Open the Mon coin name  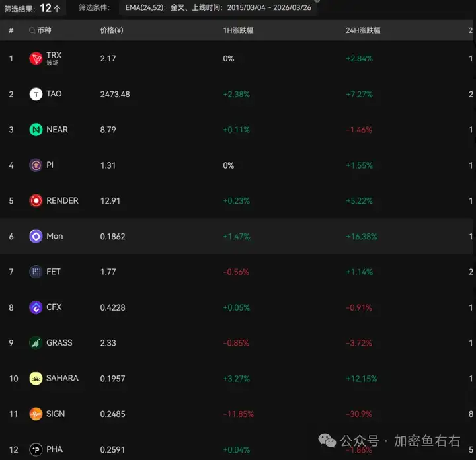point(55,236)
